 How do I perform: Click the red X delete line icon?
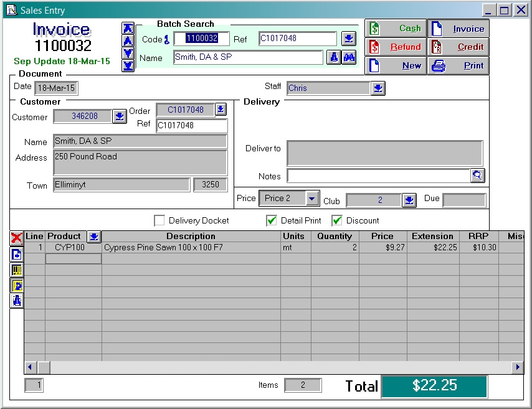(17, 238)
